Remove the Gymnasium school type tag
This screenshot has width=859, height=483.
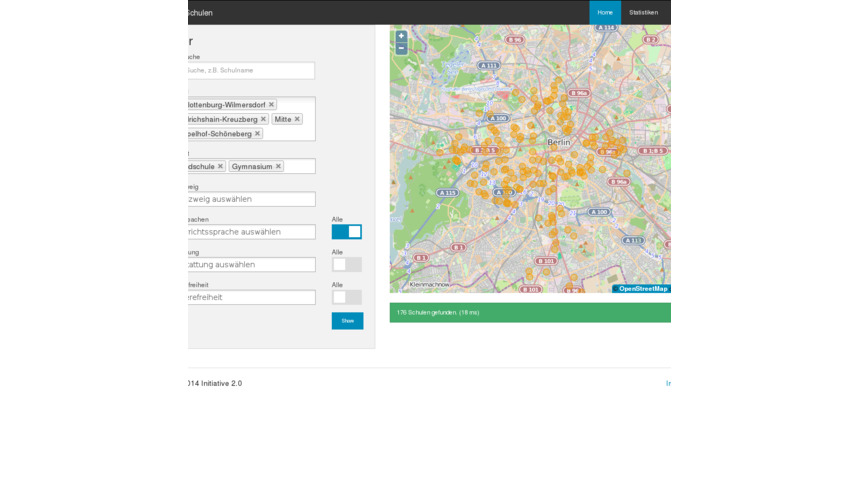click(x=278, y=167)
